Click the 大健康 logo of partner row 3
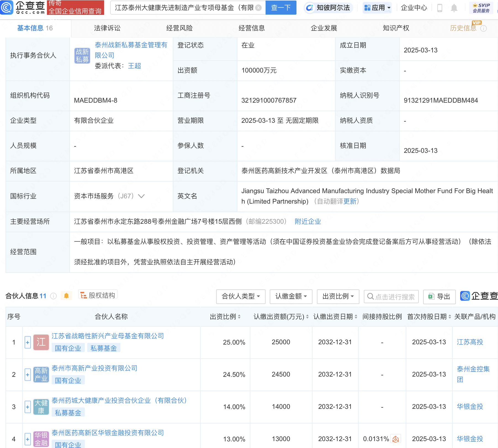Viewport: 498px width, 448px height. tap(41, 407)
